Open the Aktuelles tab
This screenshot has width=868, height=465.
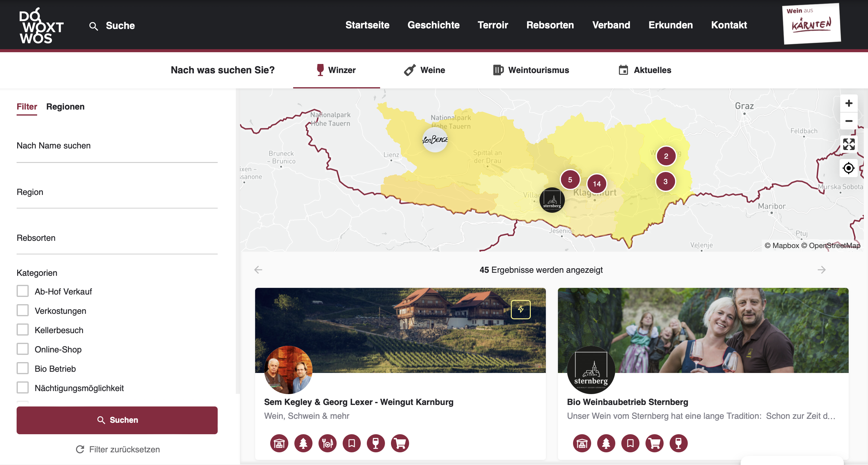(x=645, y=70)
